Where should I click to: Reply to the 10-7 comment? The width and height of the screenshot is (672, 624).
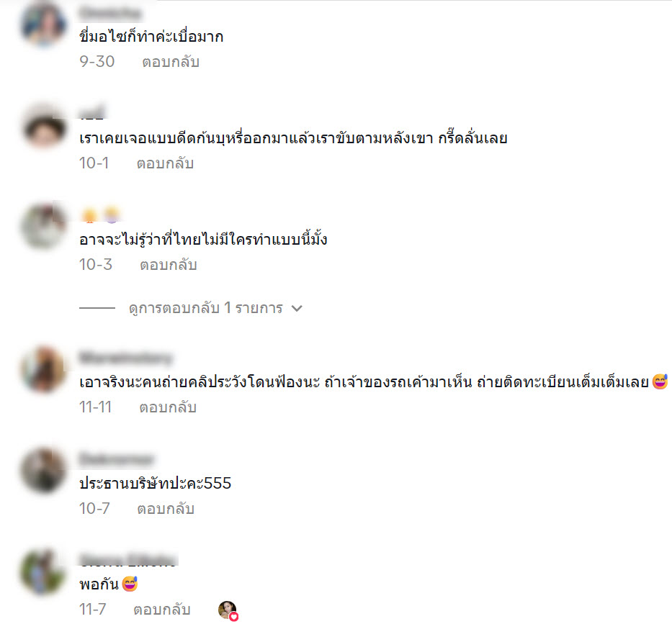(166, 508)
